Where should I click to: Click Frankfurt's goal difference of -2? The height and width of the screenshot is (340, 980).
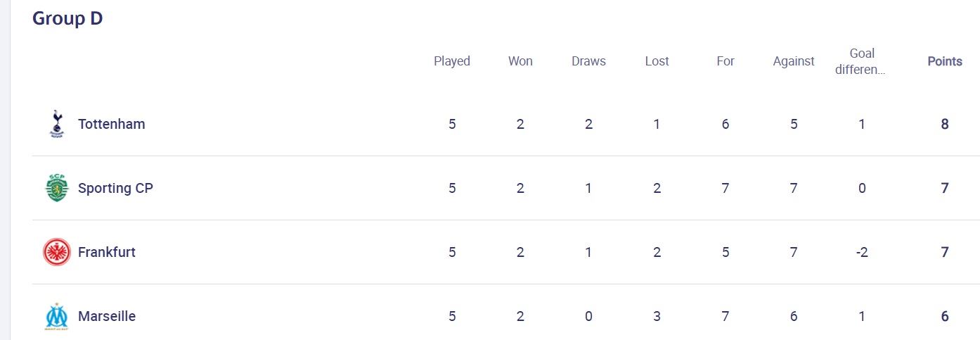[x=862, y=252]
